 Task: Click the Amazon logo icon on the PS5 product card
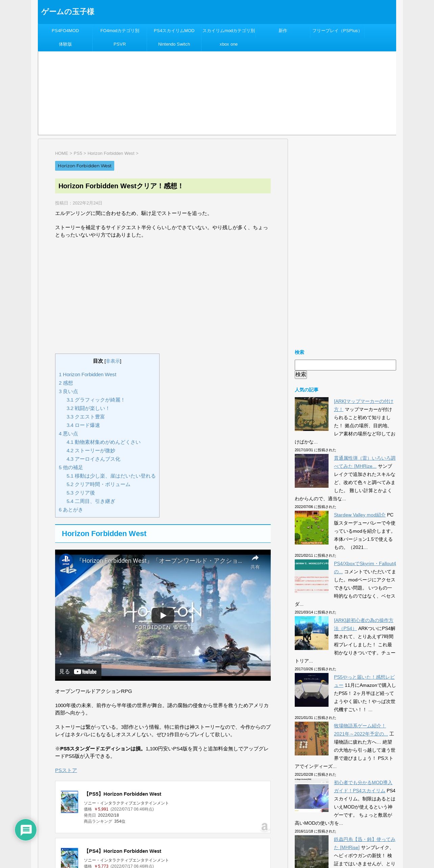tap(264, 827)
